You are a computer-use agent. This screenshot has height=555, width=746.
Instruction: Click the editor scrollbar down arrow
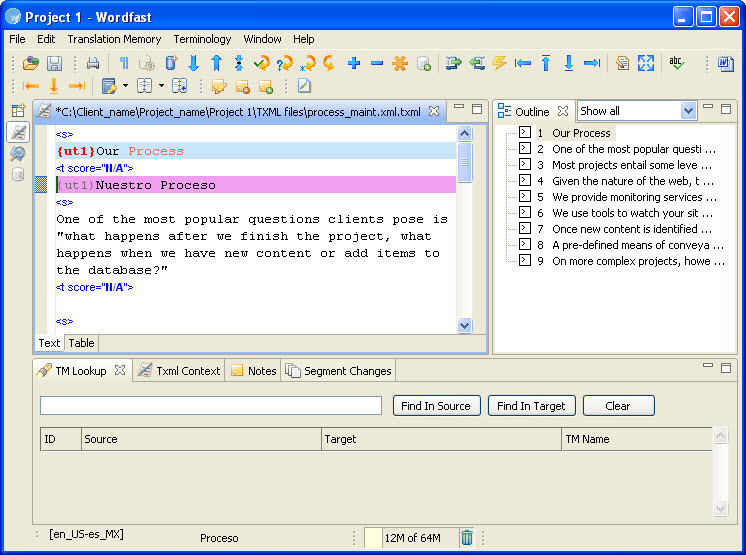tap(464, 326)
